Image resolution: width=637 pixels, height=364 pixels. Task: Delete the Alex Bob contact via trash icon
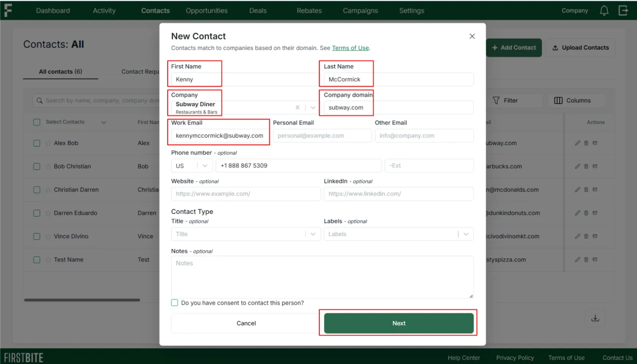(x=586, y=143)
